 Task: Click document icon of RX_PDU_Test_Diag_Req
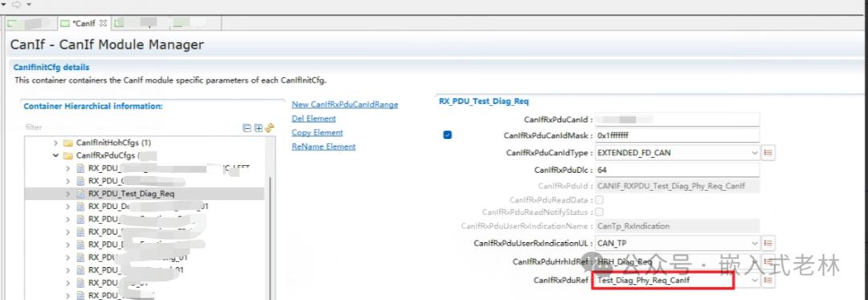81,194
